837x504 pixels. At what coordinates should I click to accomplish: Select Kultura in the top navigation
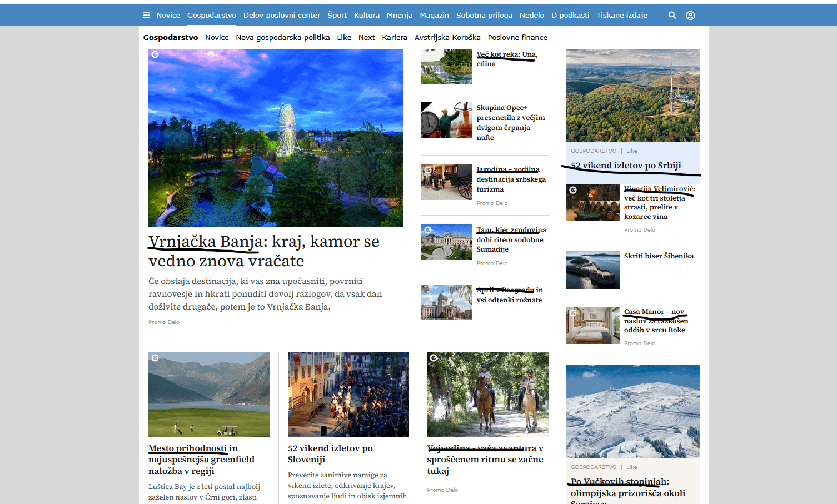pyautogui.click(x=367, y=16)
